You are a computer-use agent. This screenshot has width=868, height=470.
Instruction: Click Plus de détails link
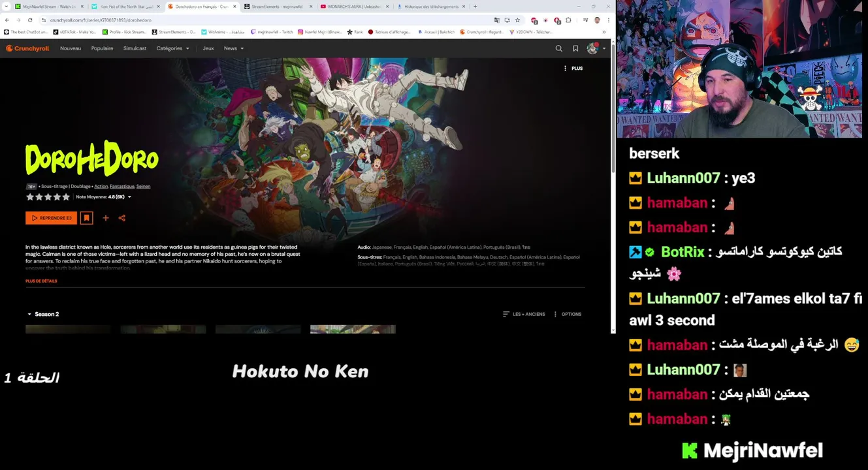(x=41, y=281)
